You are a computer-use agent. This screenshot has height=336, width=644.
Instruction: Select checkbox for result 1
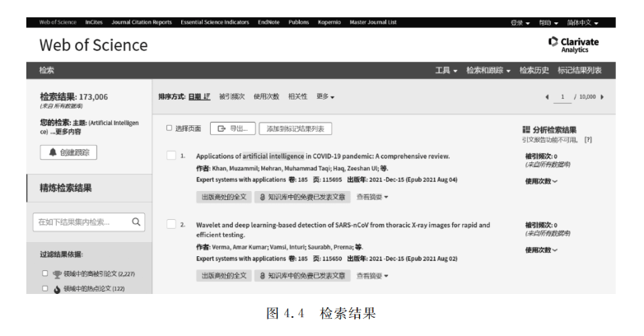pyautogui.click(x=171, y=156)
